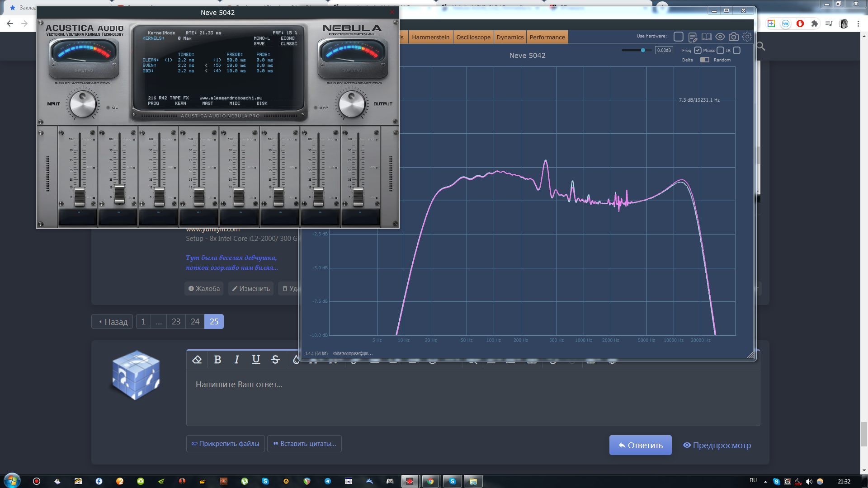Switch to the Performance tab
Screen dimensions: 868x488
pyautogui.click(x=547, y=37)
